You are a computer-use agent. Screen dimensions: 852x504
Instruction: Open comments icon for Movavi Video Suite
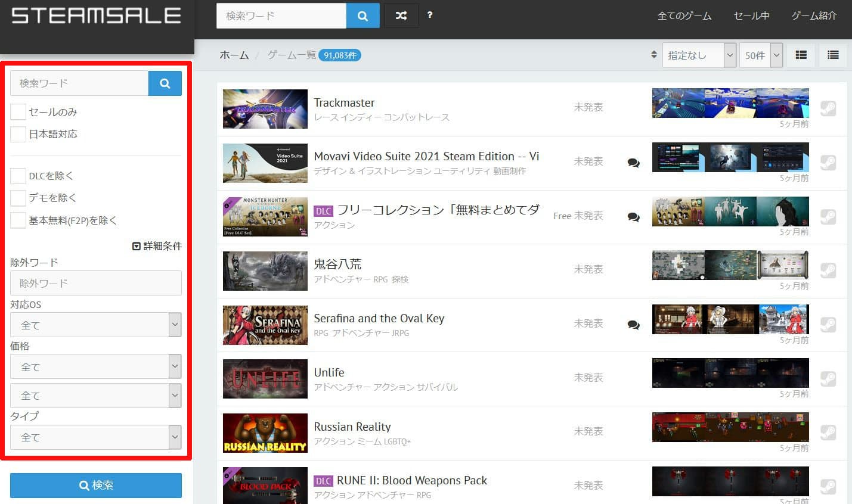633,163
